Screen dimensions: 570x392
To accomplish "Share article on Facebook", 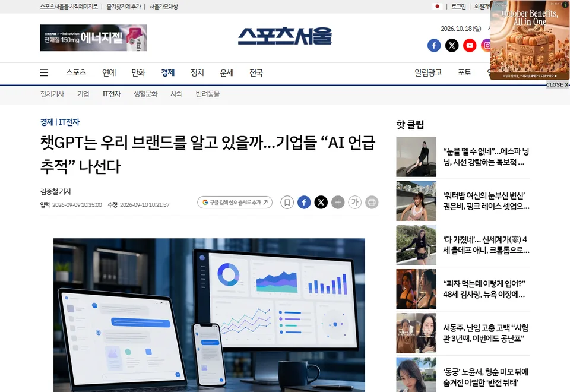I will coord(304,202).
